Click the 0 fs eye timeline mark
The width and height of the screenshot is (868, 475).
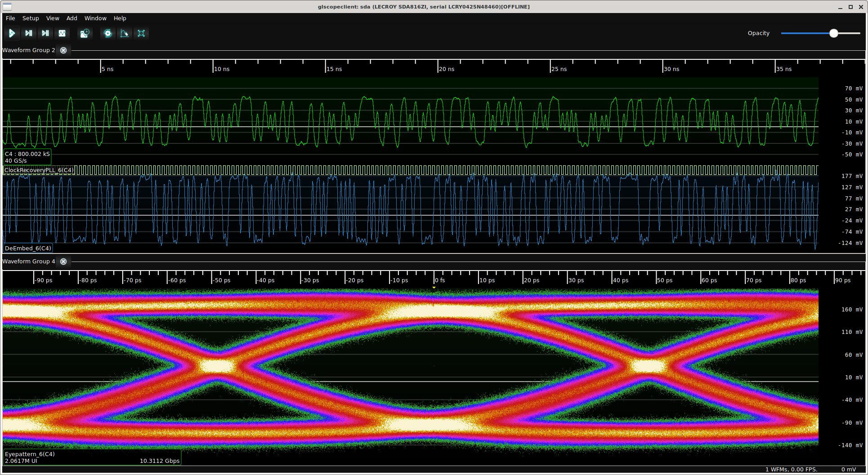440,280
